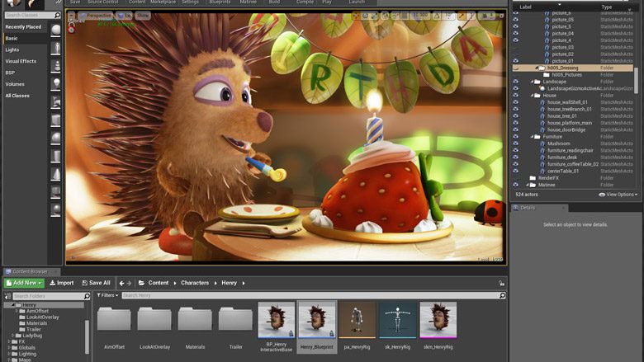The image size is (644, 362).
Task: Click the Import button
Action: [x=62, y=283]
